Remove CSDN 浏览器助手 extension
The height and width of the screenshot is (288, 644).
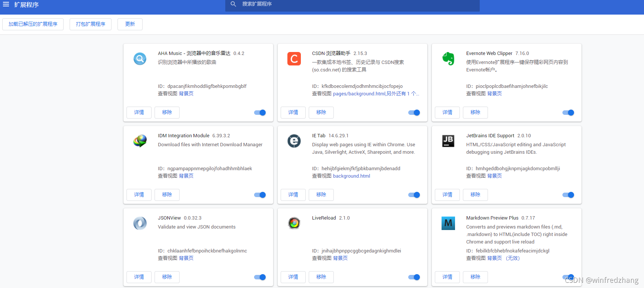[x=321, y=113]
